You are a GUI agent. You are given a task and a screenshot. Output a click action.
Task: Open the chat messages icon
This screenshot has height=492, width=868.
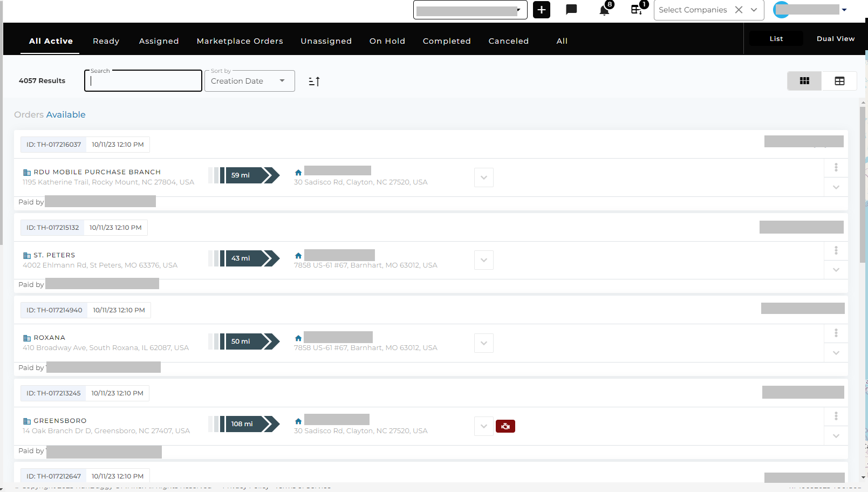tap(571, 10)
